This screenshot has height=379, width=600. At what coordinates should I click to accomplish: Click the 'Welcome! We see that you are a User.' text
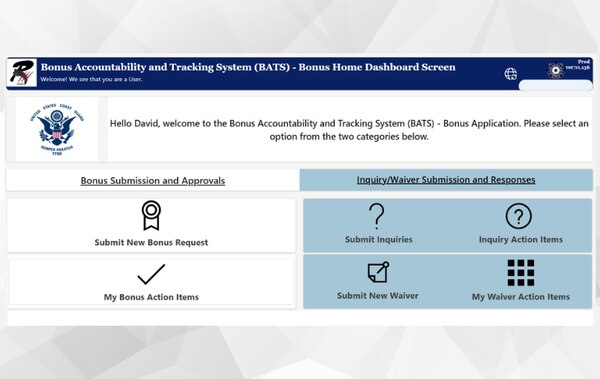pos(91,79)
